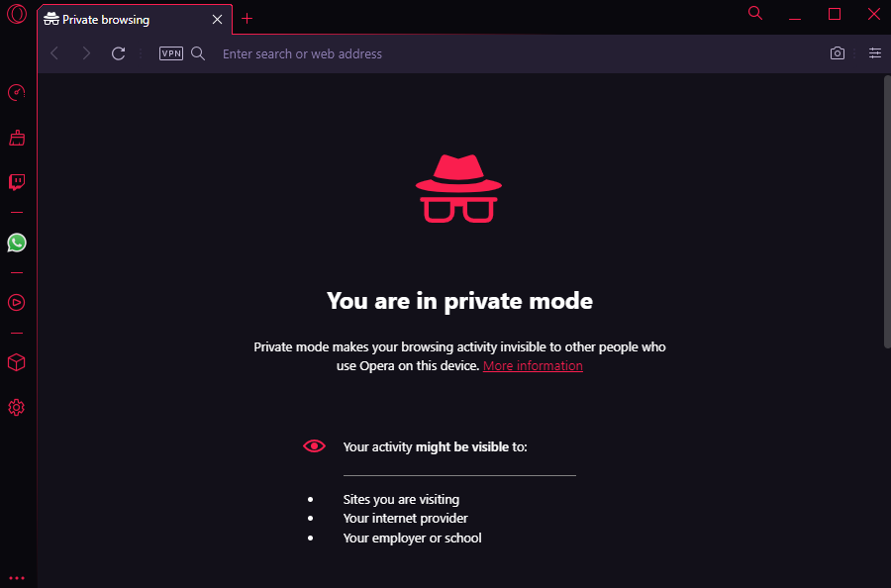The width and height of the screenshot is (891, 588).
Task: Click the three-dot sidebar setup button
Action: [x=16, y=577]
